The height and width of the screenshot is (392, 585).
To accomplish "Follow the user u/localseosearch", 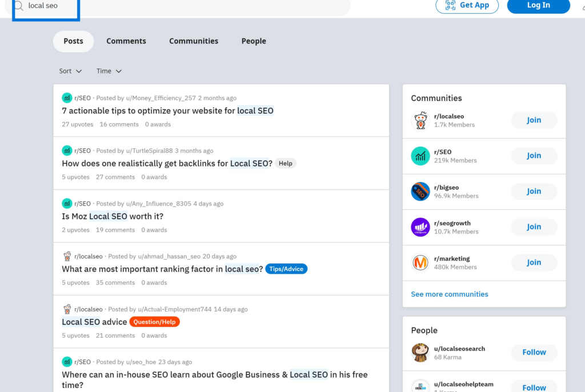I will click(533, 353).
